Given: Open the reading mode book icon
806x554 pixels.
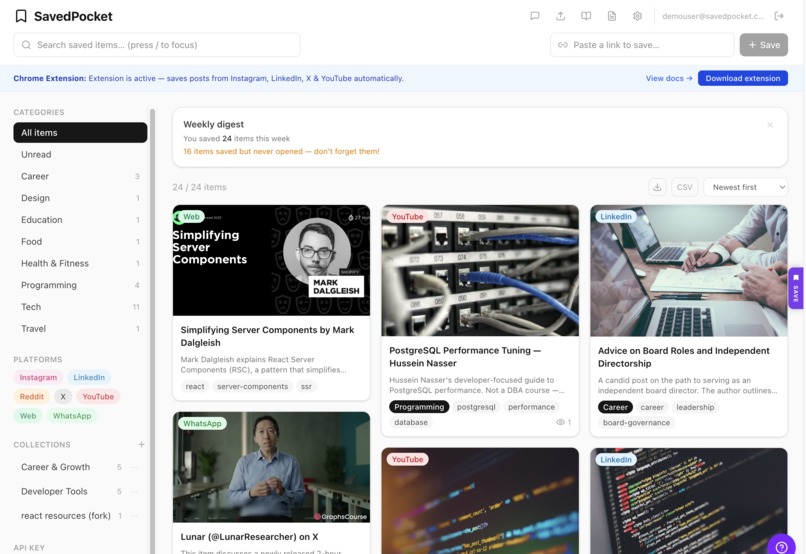Looking at the screenshot, I should pyautogui.click(x=586, y=16).
